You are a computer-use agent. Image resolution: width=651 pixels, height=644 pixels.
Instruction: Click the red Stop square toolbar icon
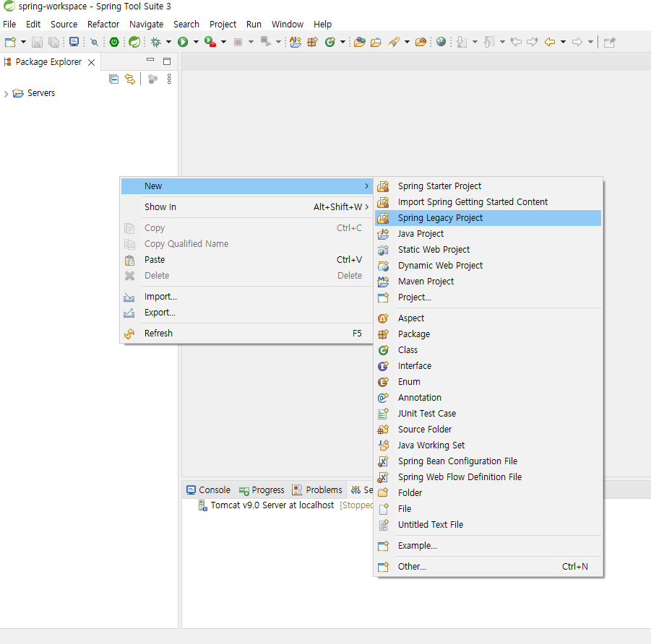click(x=238, y=42)
